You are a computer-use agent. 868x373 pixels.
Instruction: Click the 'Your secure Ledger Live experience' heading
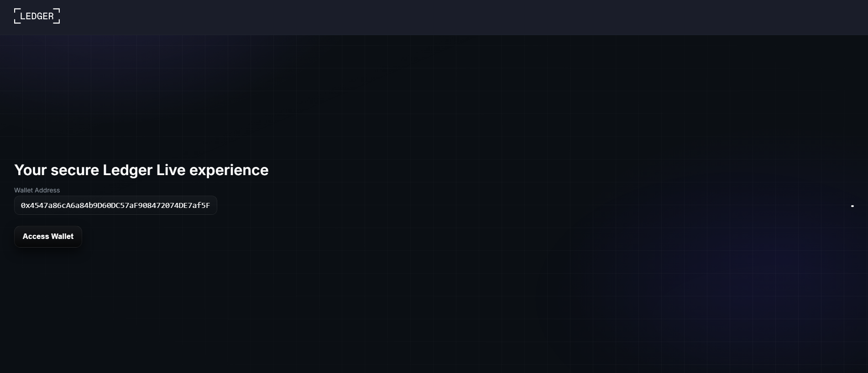pyautogui.click(x=141, y=170)
